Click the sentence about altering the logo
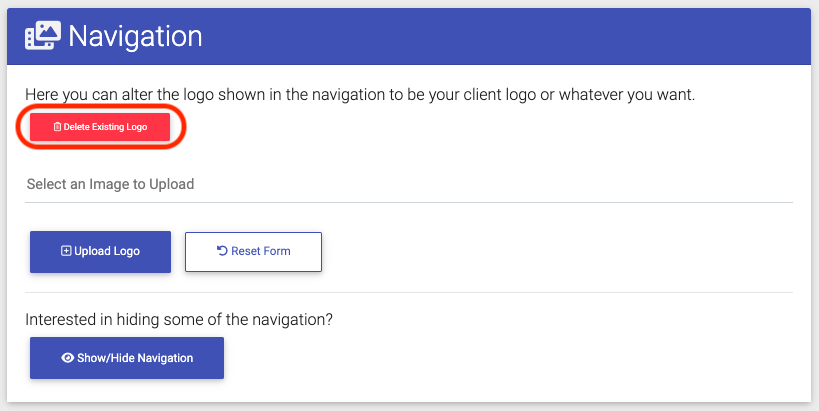This screenshot has height=411, width=819. [x=360, y=95]
